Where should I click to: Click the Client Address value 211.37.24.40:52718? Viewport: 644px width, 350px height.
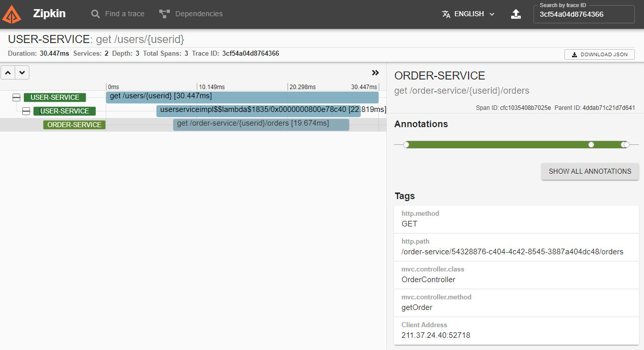(436, 335)
